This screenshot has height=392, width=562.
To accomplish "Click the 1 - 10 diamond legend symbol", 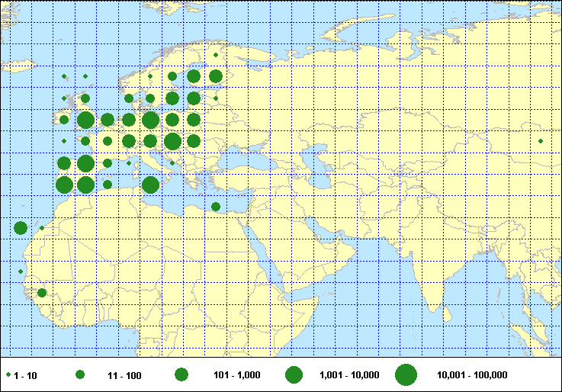I will [x=8, y=375].
